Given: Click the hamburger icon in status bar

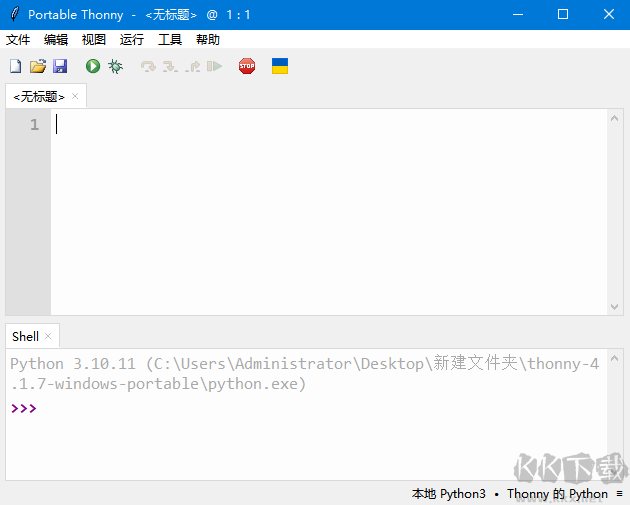Looking at the screenshot, I should click(x=620, y=494).
